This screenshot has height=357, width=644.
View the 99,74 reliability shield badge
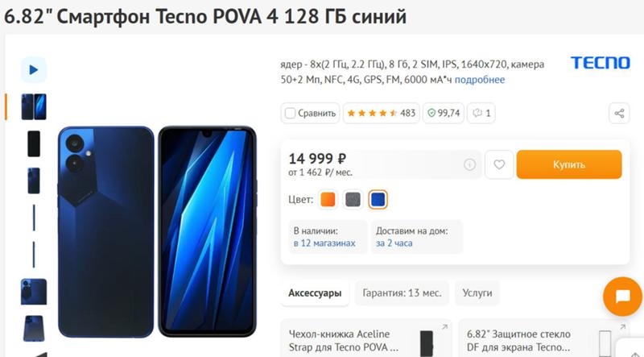pyautogui.click(x=444, y=113)
